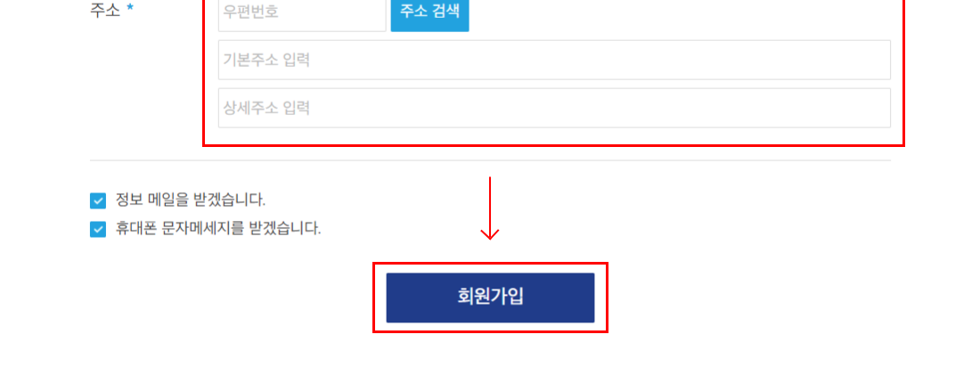Submit the form with 회원가입 button

pyautogui.click(x=490, y=298)
